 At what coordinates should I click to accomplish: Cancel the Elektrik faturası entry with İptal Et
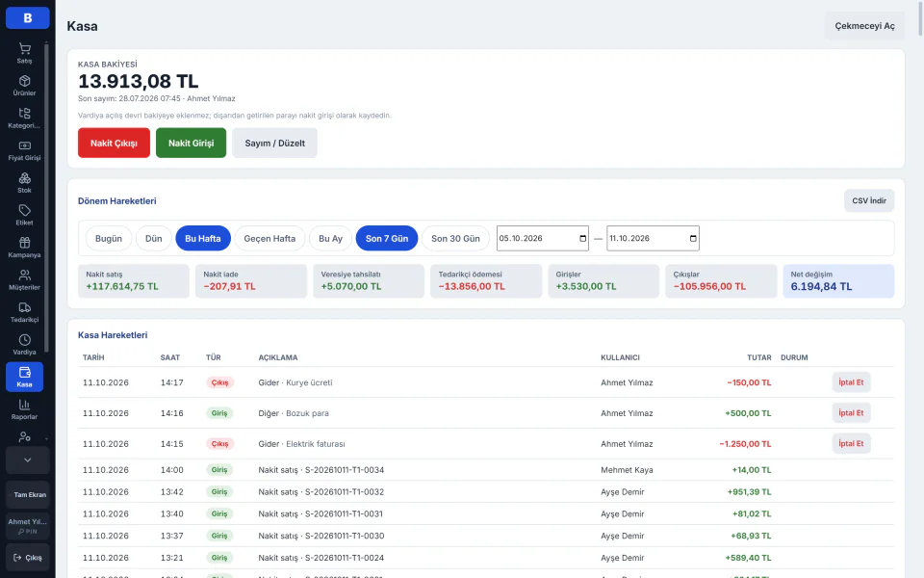click(x=851, y=443)
